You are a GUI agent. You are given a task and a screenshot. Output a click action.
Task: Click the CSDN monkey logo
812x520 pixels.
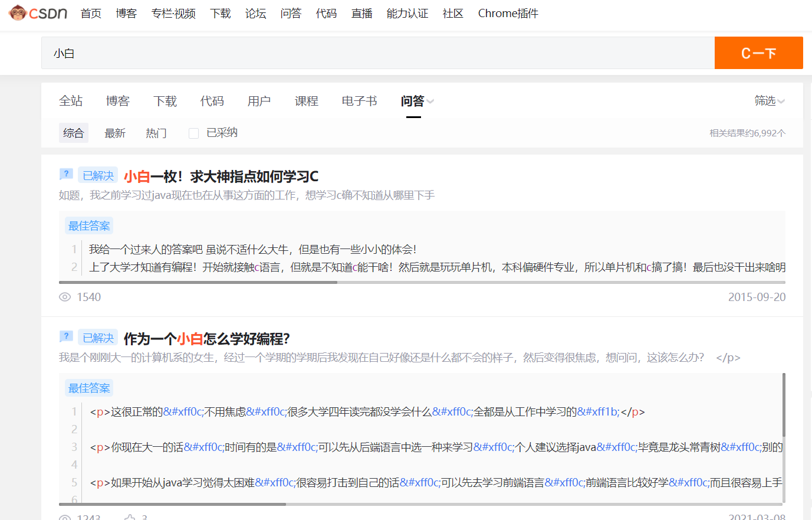click(38, 13)
